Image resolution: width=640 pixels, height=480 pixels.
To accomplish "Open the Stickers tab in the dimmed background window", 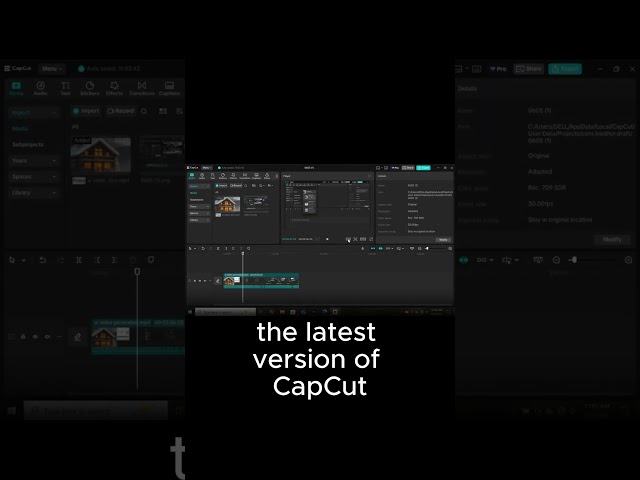I will pos(90,88).
